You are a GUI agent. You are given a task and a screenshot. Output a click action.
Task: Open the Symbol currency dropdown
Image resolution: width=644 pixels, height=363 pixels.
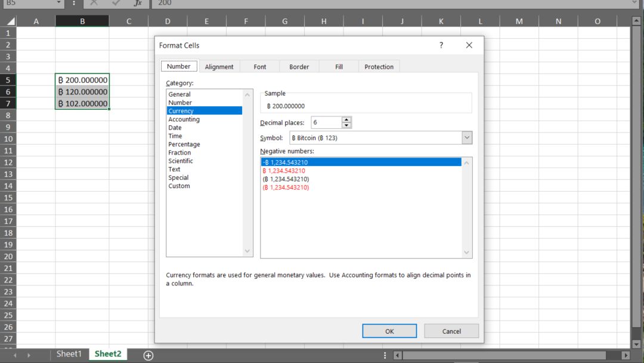coord(466,138)
